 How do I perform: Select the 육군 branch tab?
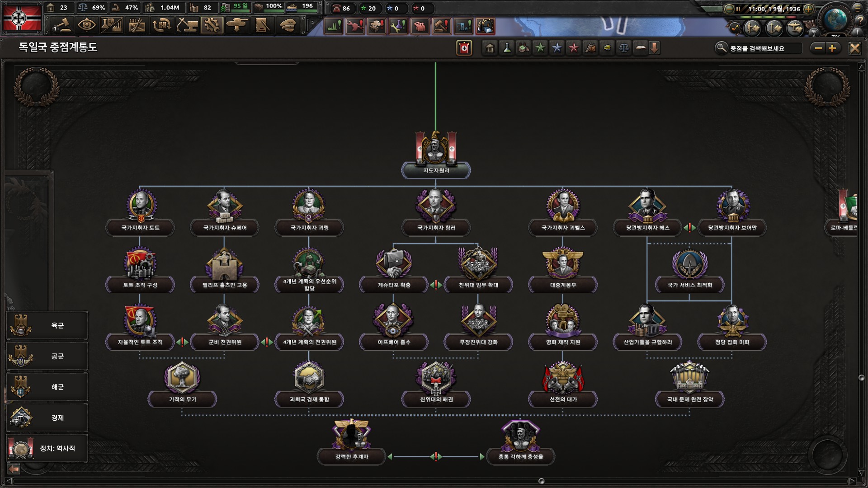pos(47,325)
